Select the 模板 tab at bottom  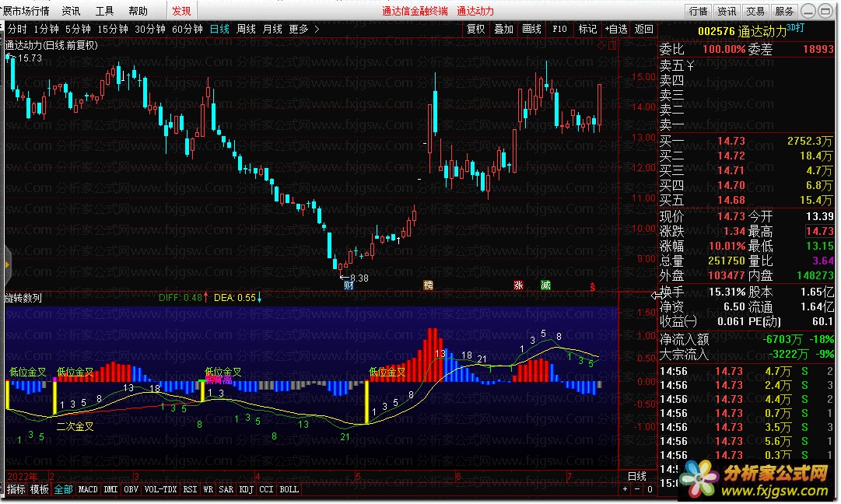[40, 489]
